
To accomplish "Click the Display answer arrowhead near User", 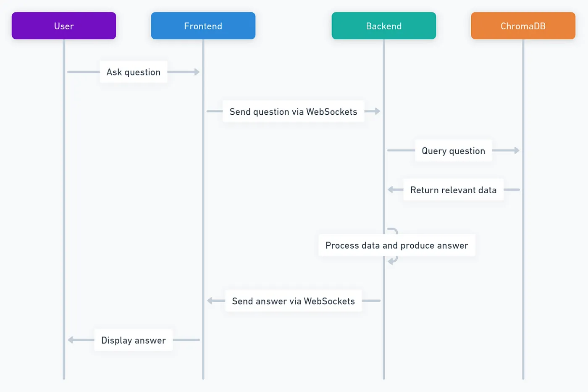I will [71, 340].
